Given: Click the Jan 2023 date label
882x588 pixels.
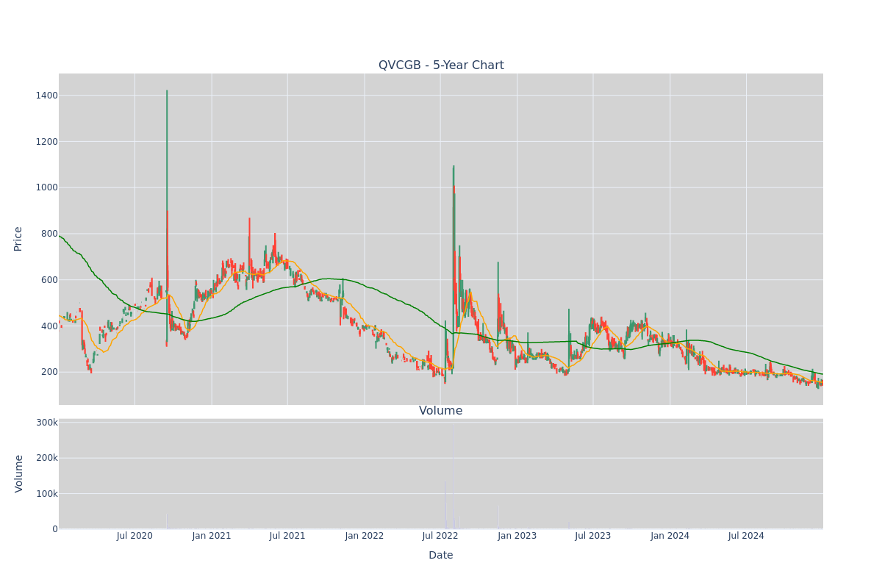Looking at the screenshot, I should (x=517, y=536).
